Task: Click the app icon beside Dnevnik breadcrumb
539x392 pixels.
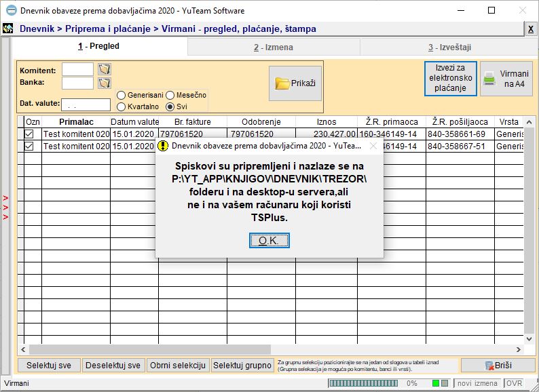Action: pyautogui.click(x=7, y=28)
